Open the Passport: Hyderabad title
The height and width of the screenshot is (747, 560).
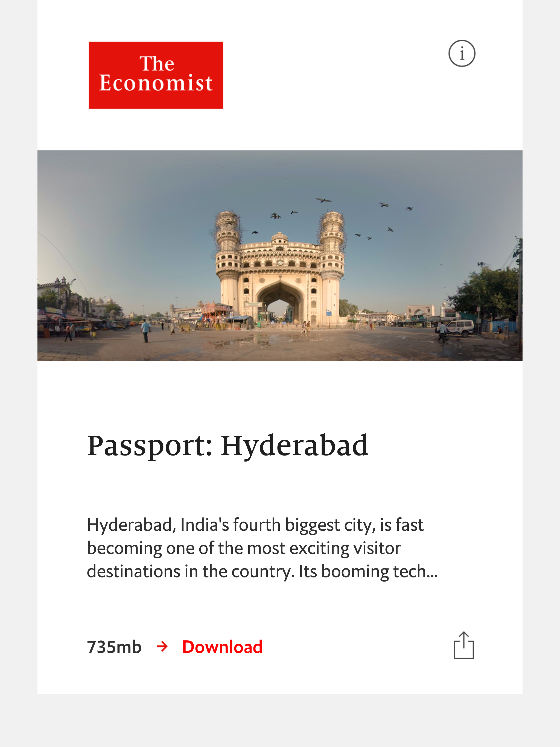pos(227,446)
